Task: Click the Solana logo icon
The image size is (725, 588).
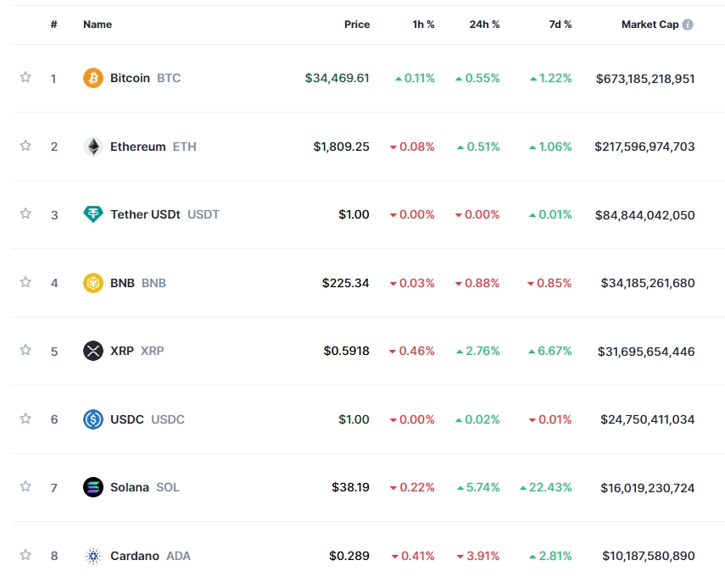Action: pyautogui.click(x=93, y=487)
